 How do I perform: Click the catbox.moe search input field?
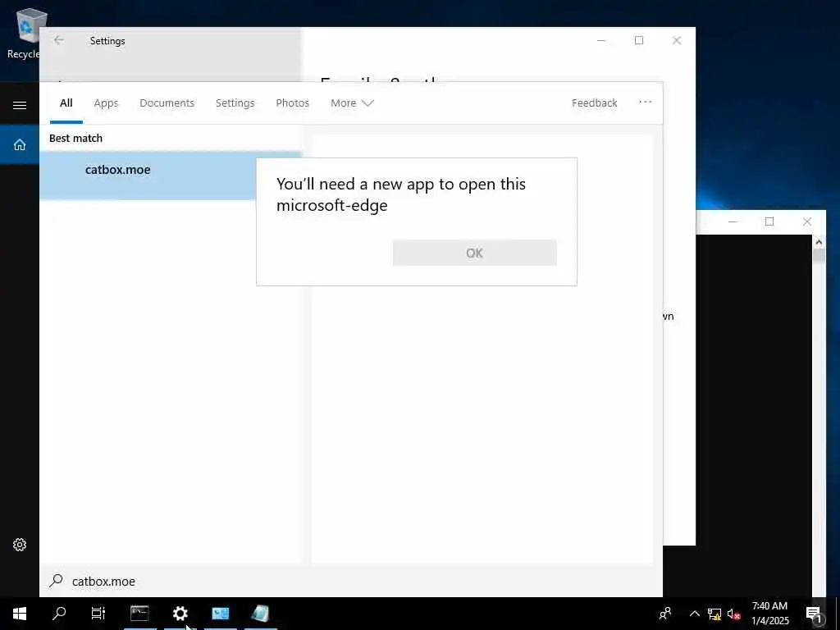[351, 582]
